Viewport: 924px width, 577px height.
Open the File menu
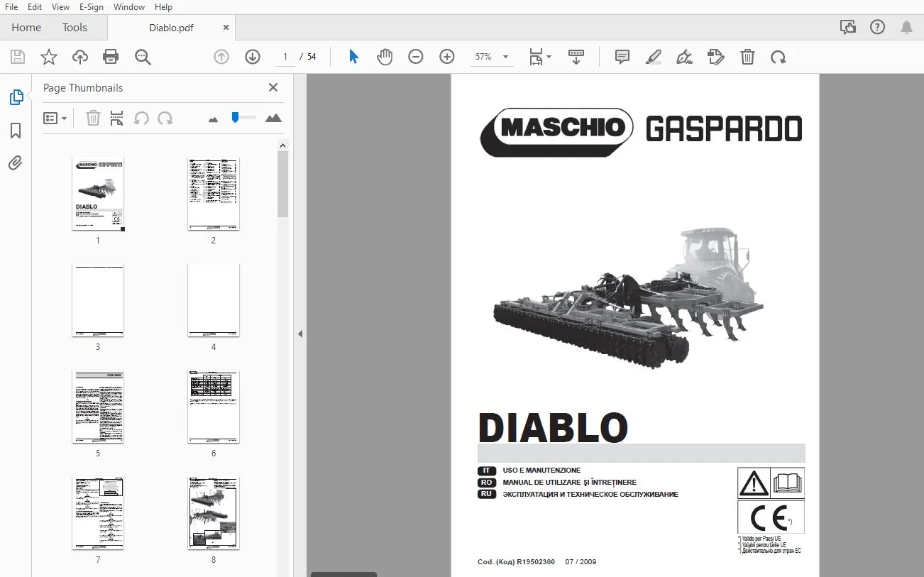coord(11,7)
